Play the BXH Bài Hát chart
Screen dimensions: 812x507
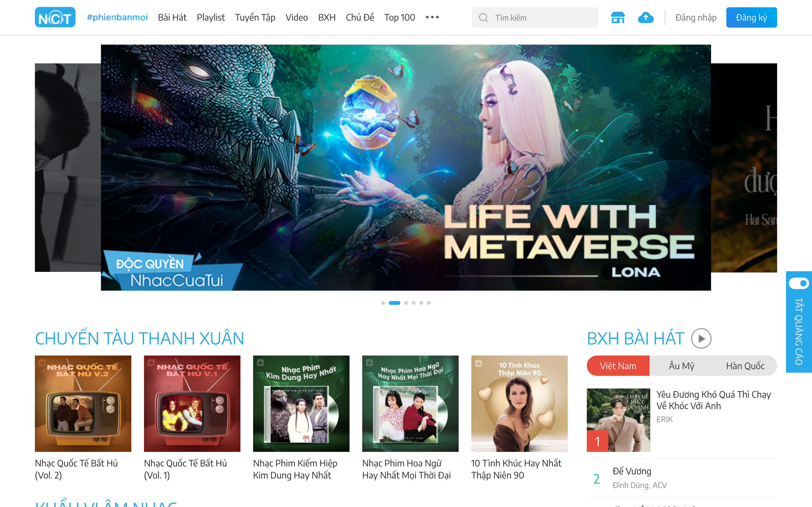[x=701, y=338]
